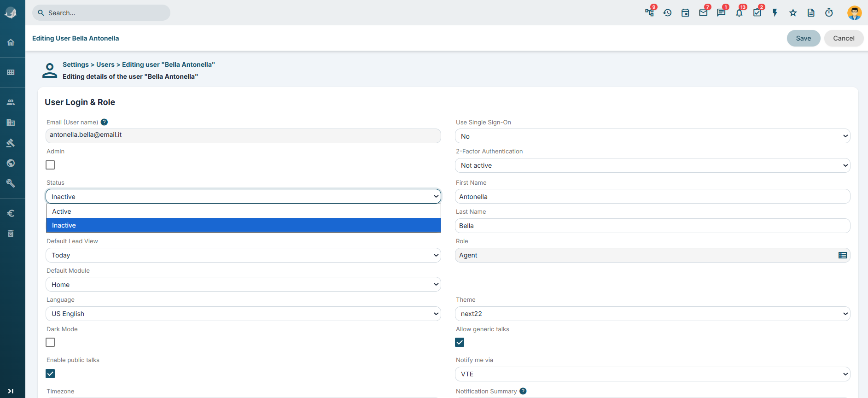Click the Search box in the top bar
This screenshot has width=868, height=398.
101,13
